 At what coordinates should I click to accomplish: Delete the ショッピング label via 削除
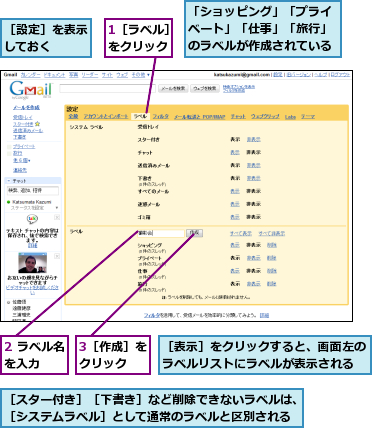tap(272, 245)
